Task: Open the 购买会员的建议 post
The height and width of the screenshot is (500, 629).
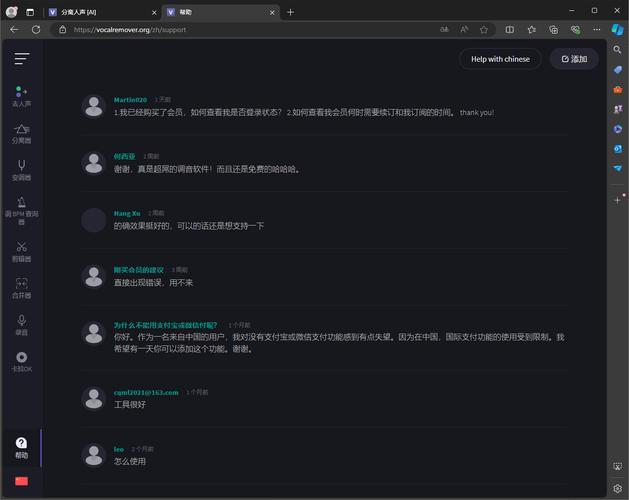Action: point(138,270)
